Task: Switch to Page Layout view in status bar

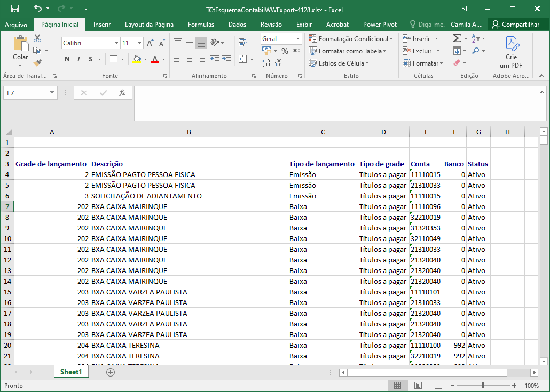Action: [x=418, y=386]
